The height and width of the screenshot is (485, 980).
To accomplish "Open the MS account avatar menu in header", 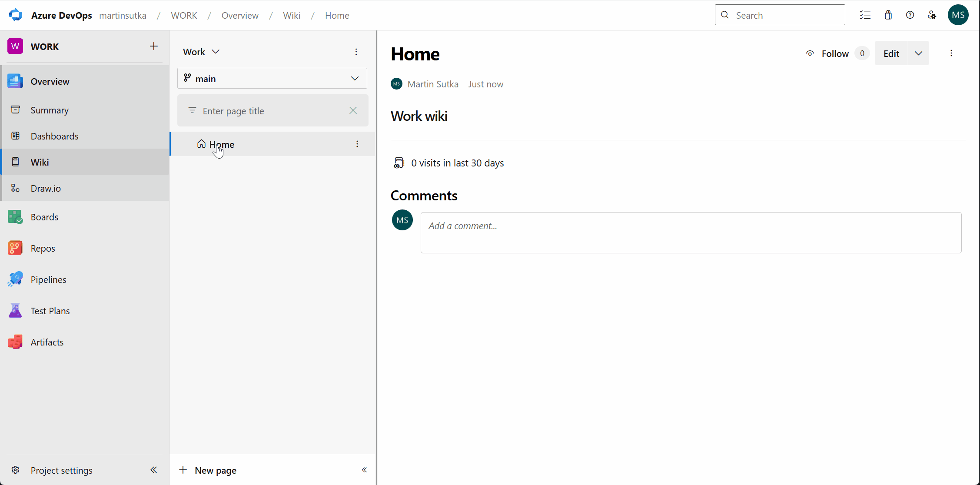I will (x=958, y=15).
